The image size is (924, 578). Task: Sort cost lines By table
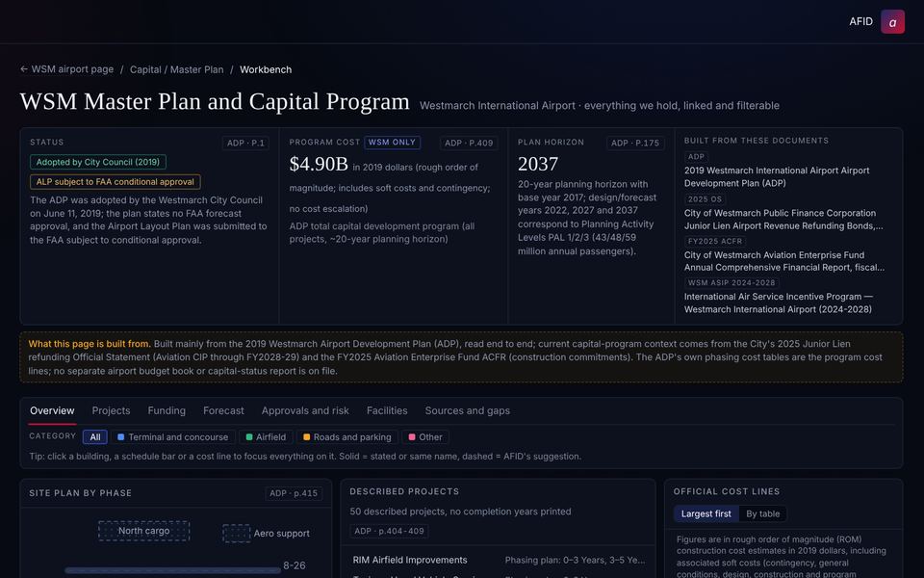pos(762,513)
